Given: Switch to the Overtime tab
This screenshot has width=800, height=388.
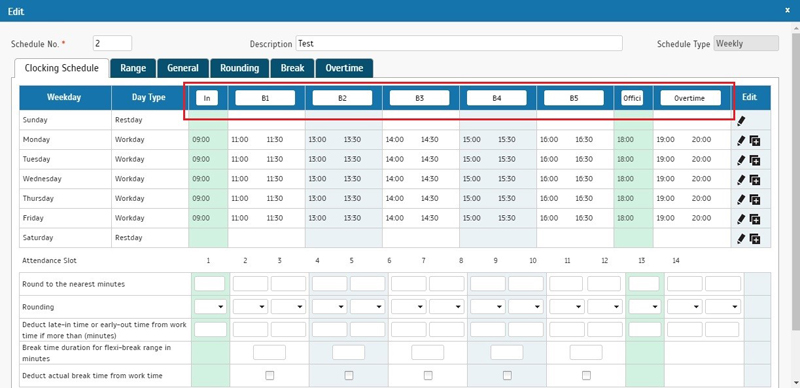Looking at the screenshot, I should click(x=344, y=68).
